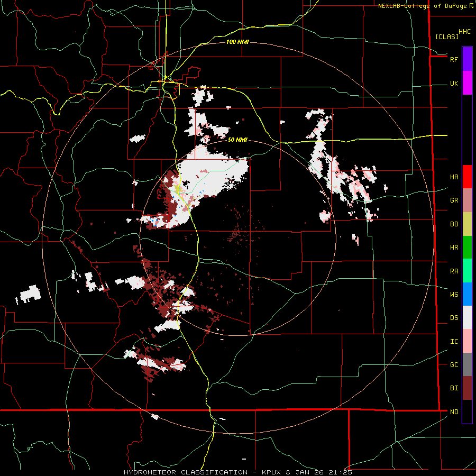
Task: Click the HR legend label
Action: (x=454, y=248)
